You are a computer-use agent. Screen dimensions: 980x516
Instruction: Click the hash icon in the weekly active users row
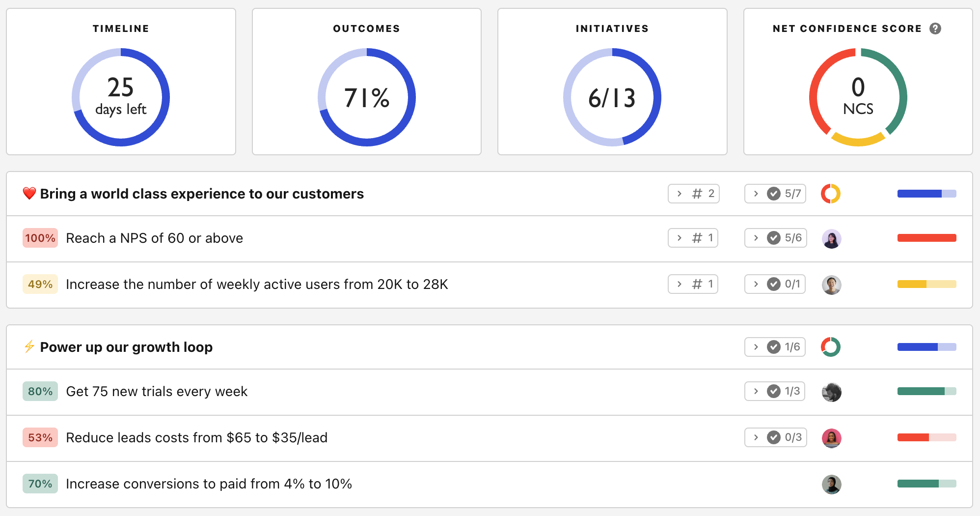tap(697, 284)
